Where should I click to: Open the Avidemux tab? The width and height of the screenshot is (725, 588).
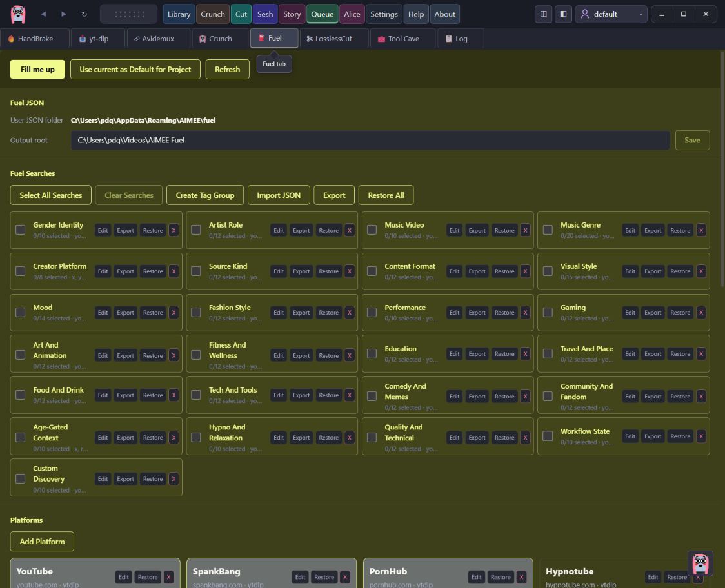(158, 39)
